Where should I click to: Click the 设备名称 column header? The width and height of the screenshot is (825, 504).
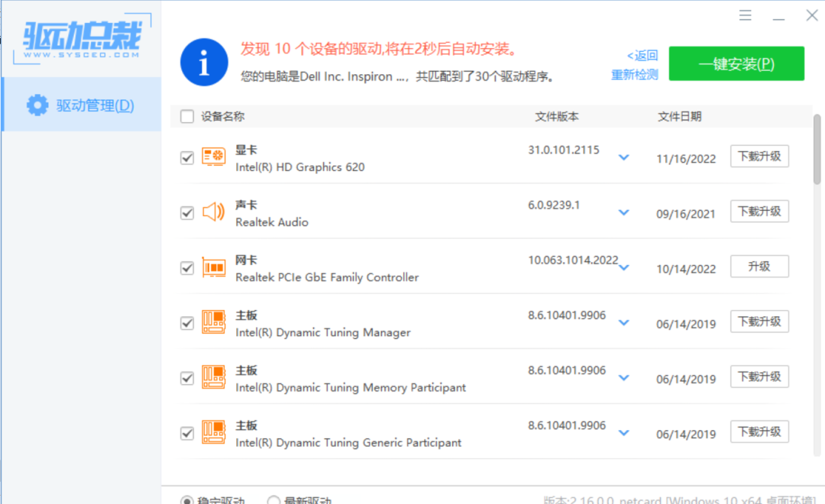(x=222, y=116)
